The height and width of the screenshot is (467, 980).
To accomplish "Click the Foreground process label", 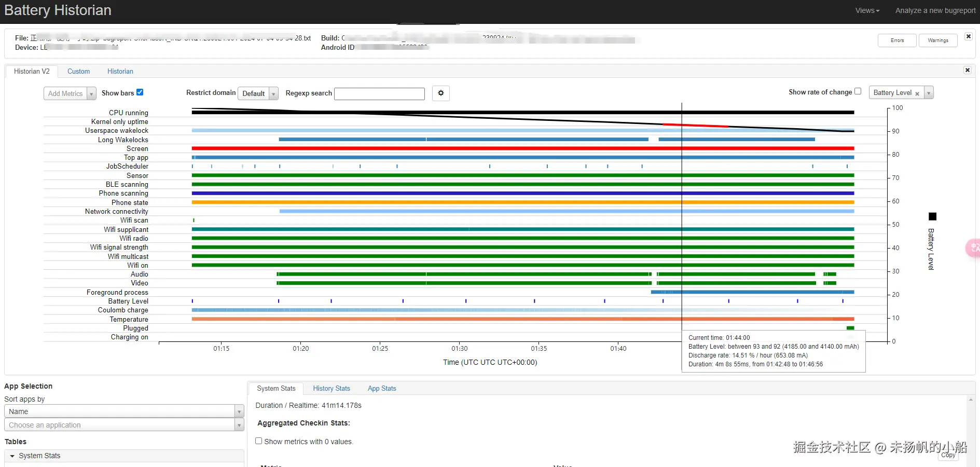I will click(x=117, y=292).
